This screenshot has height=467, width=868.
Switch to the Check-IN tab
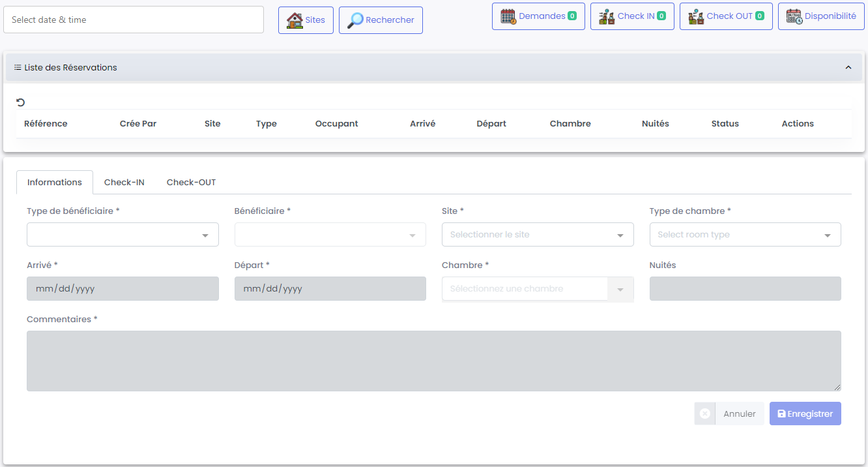[124, 182]
